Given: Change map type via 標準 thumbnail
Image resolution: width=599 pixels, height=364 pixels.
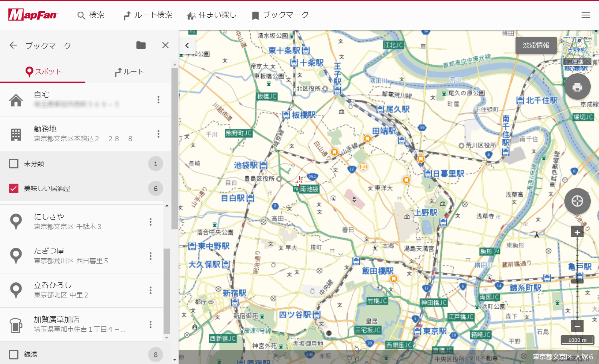Looking at the screenshot, I should 577,51.
